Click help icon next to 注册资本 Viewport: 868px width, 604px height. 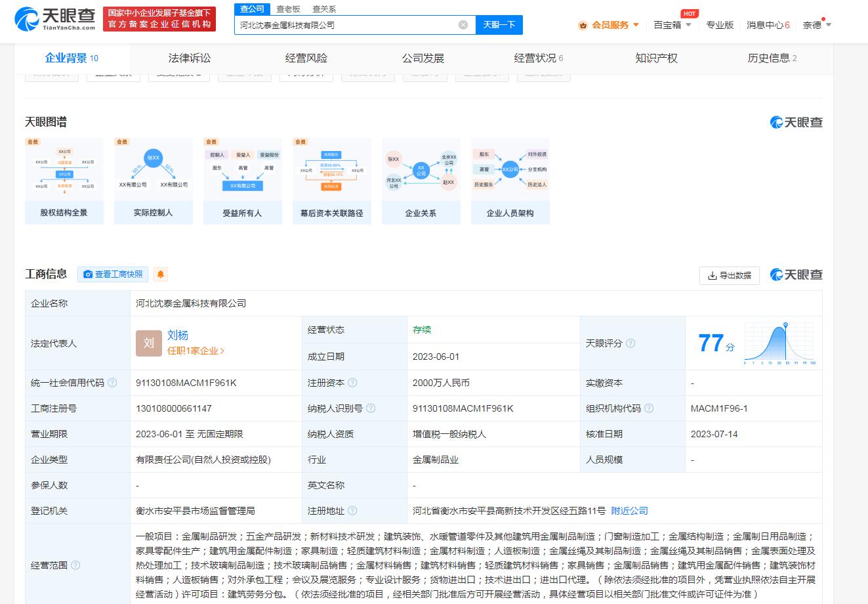click(x=352, y=383)
